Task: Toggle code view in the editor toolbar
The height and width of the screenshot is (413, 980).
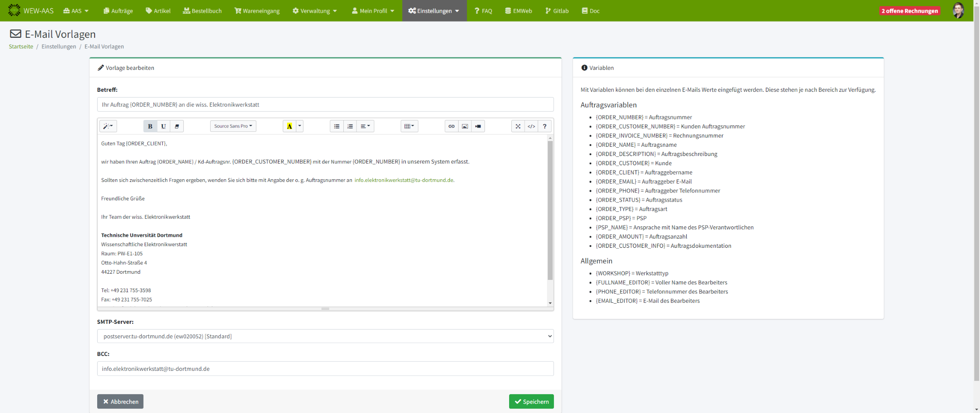Action: [x=531, y=126]
